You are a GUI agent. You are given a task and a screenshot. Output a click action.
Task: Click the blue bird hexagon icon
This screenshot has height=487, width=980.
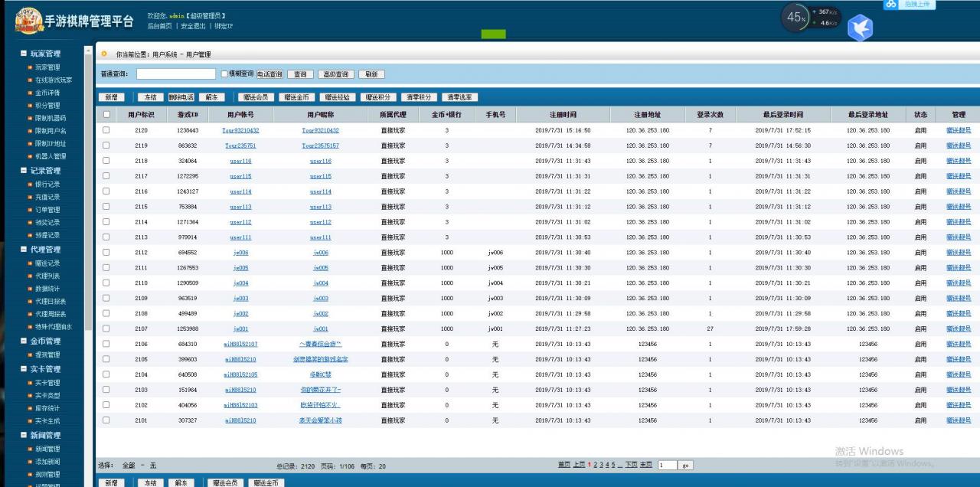(x=859, y=27)
